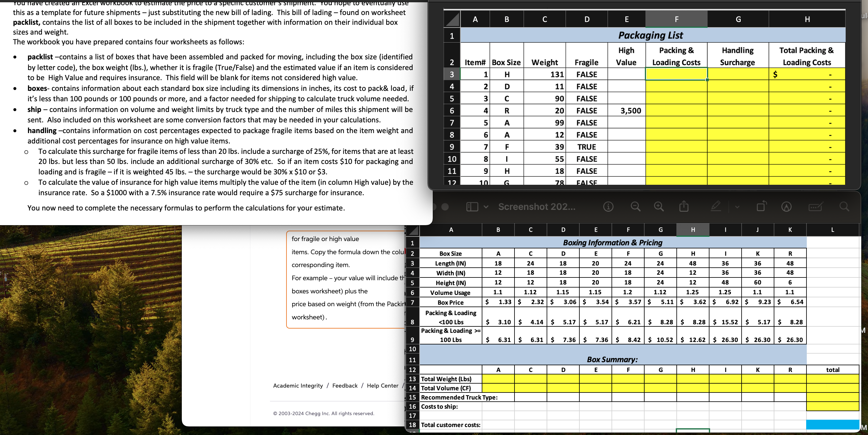
Task: Expand the sidebar view options chevron
Action: 486,206
